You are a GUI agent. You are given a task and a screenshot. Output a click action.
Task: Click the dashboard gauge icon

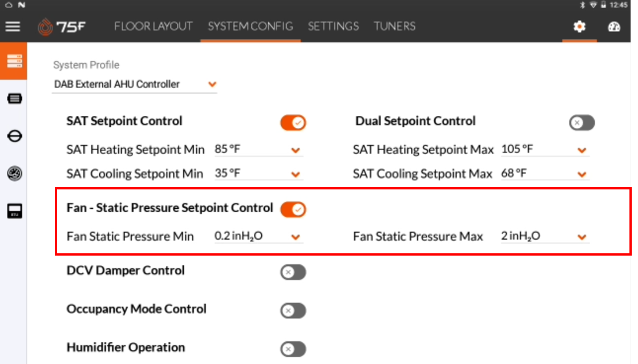613,26
